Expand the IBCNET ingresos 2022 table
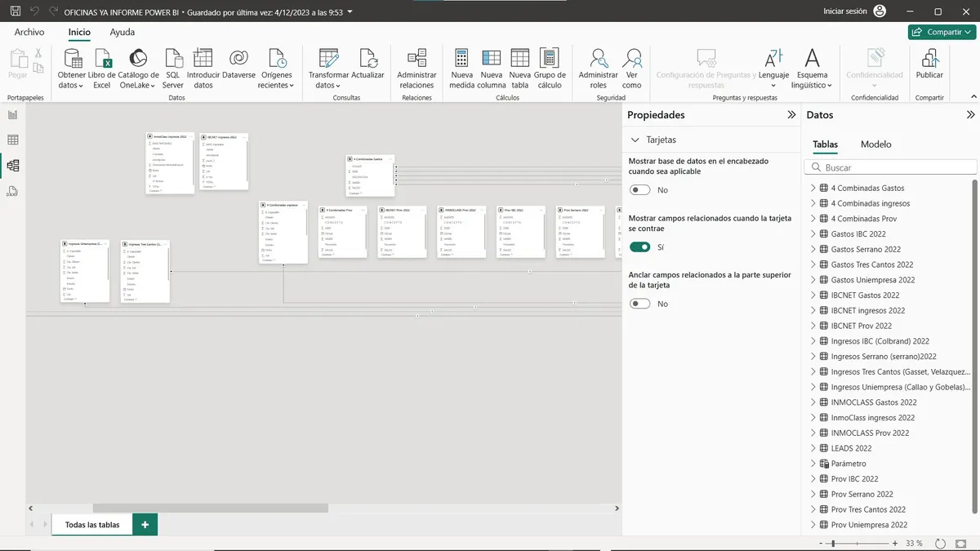 click(x=813, y=310)
